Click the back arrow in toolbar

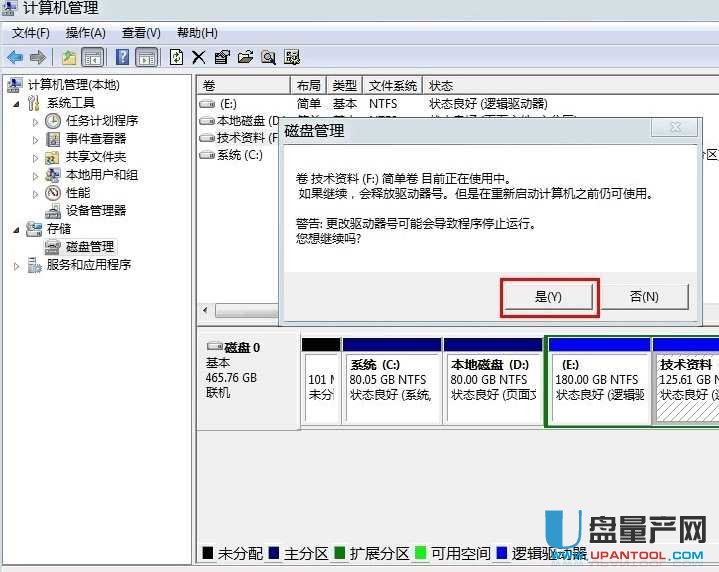click(x=15, y=58)
